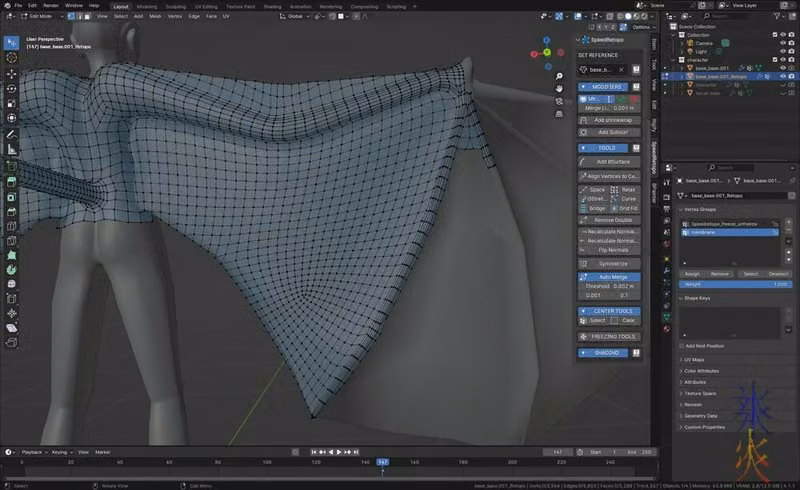Click the Remove Double button
Viewport: 800px width, 490px height.
pos(609,220)
